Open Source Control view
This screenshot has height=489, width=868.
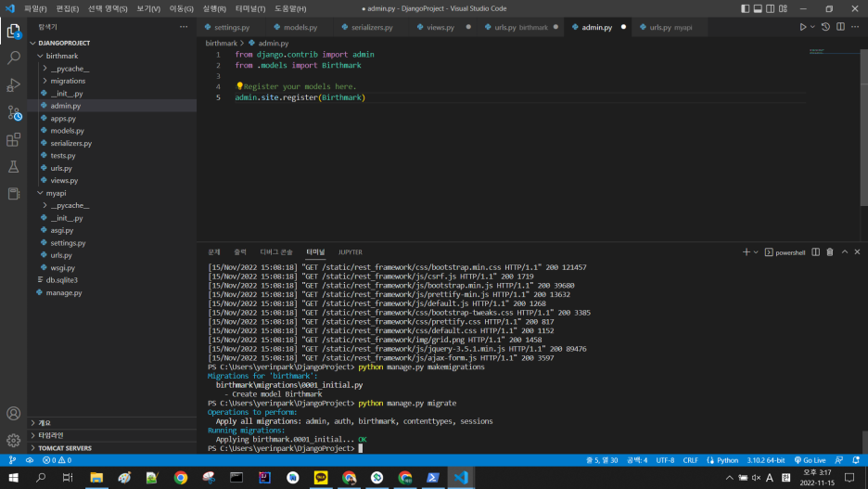(x=13, y=112)
